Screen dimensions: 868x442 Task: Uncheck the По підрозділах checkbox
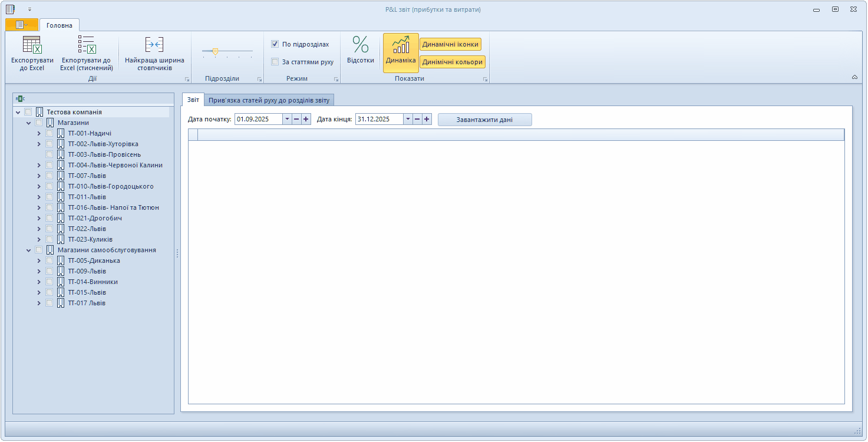tap(275, 44)
